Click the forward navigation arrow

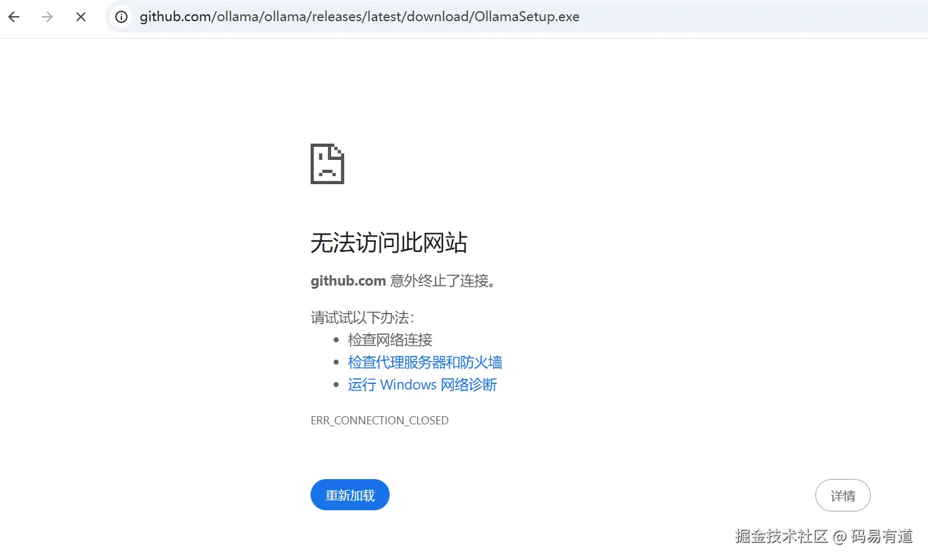(47, 17)
